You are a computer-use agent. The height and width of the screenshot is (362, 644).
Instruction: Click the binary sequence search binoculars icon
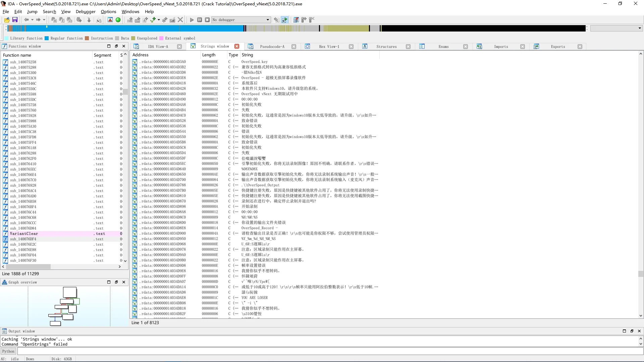[69, 20]
